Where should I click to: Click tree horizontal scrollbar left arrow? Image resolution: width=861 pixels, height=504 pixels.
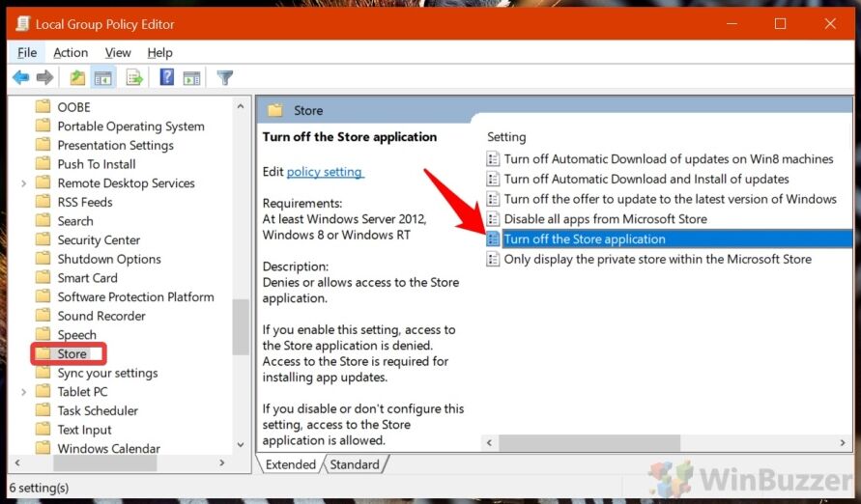coord(17,462)
